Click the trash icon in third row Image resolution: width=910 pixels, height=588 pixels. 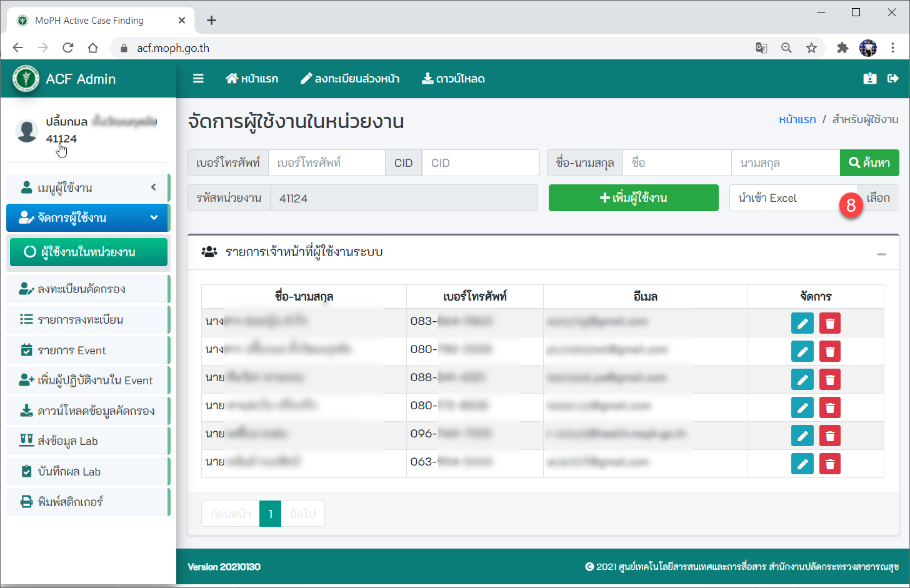click(829, 379)
